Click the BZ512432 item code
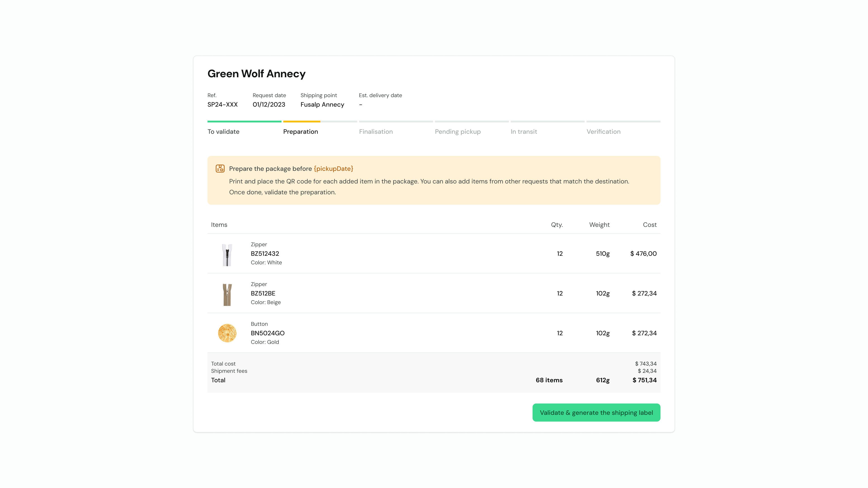 point(265,253)
